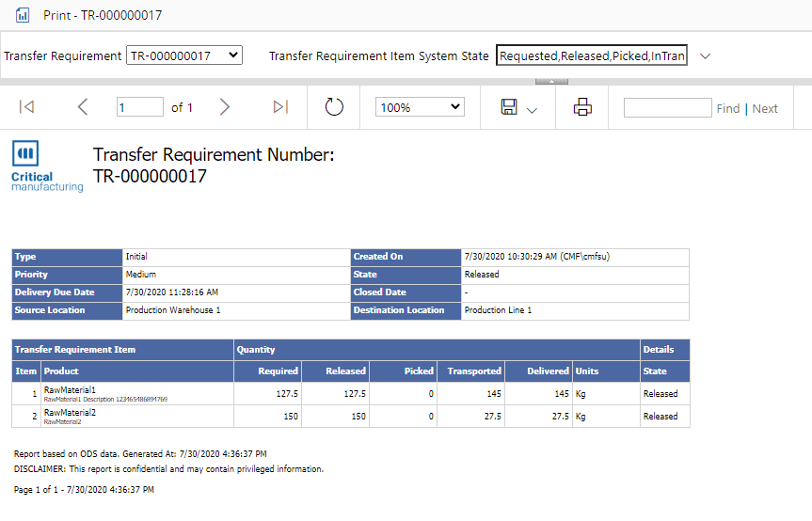
Task: Expand the Item System State dropdown arrow
Action: click(705, 55)
